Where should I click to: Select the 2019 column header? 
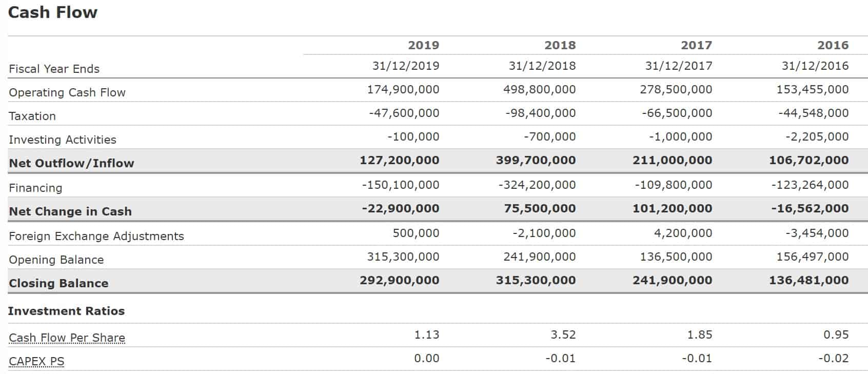click(424, 45)
